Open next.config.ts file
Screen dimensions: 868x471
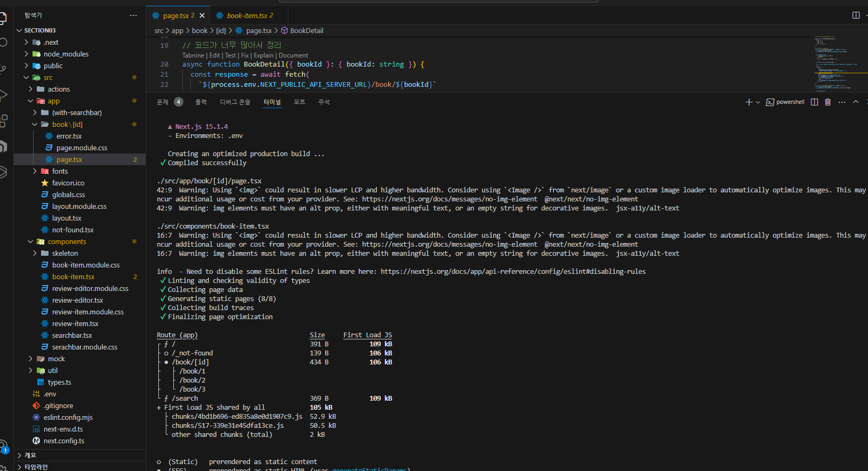point(79,441)
